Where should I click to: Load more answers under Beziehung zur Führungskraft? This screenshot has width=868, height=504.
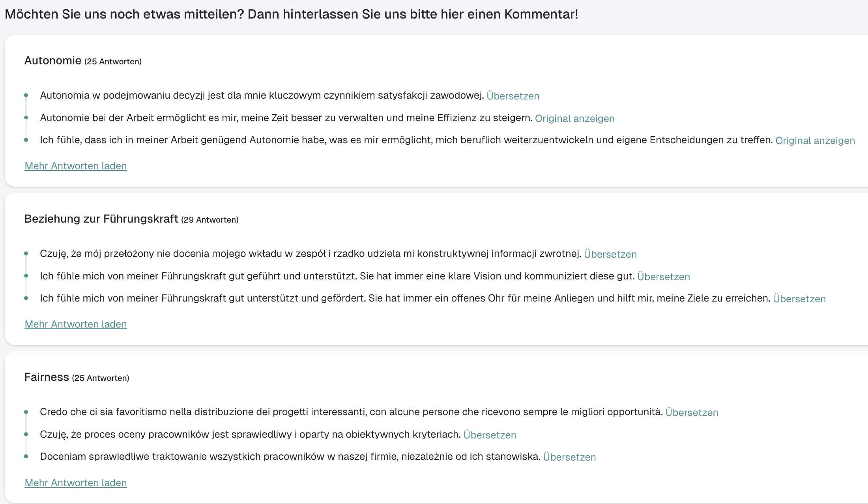pos(76,324)
